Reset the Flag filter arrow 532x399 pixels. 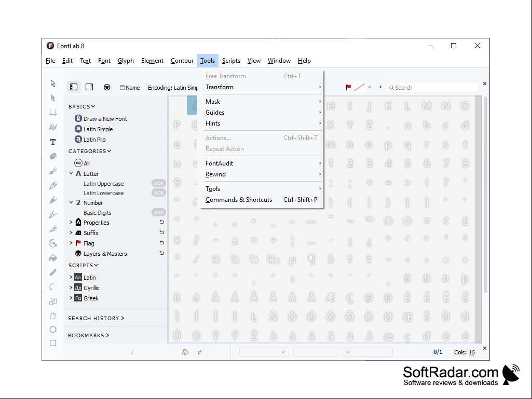162,243
